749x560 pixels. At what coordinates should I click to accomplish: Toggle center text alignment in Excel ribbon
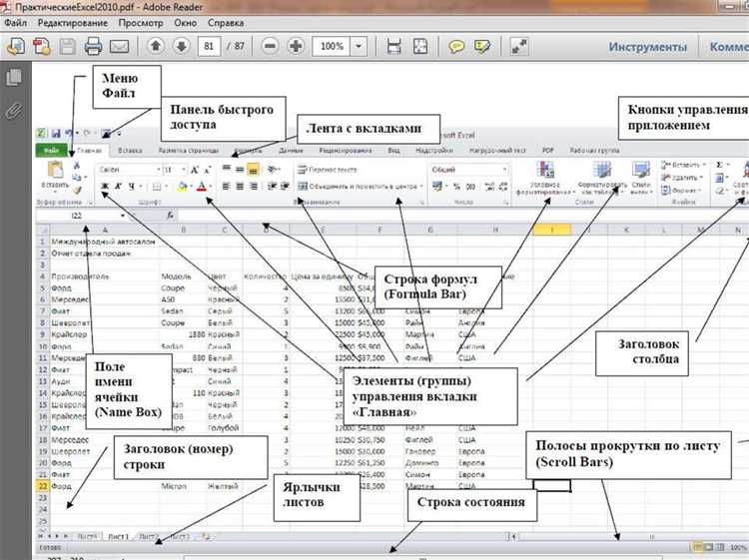tap(240, 187)
